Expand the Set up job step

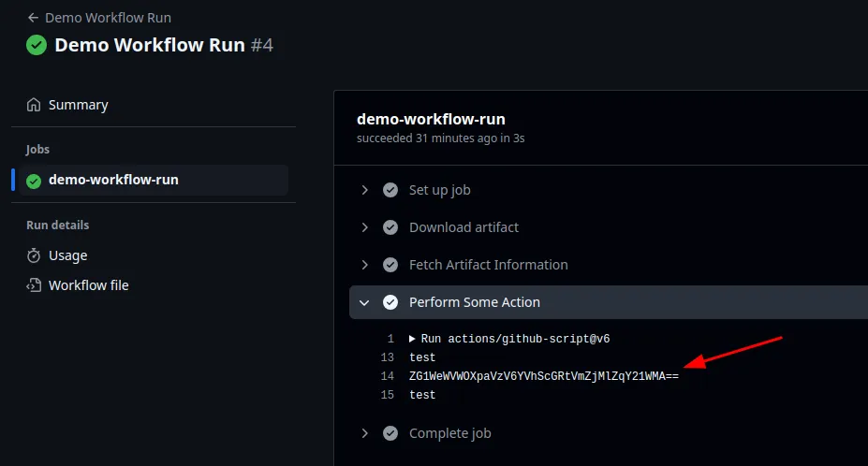364,190
